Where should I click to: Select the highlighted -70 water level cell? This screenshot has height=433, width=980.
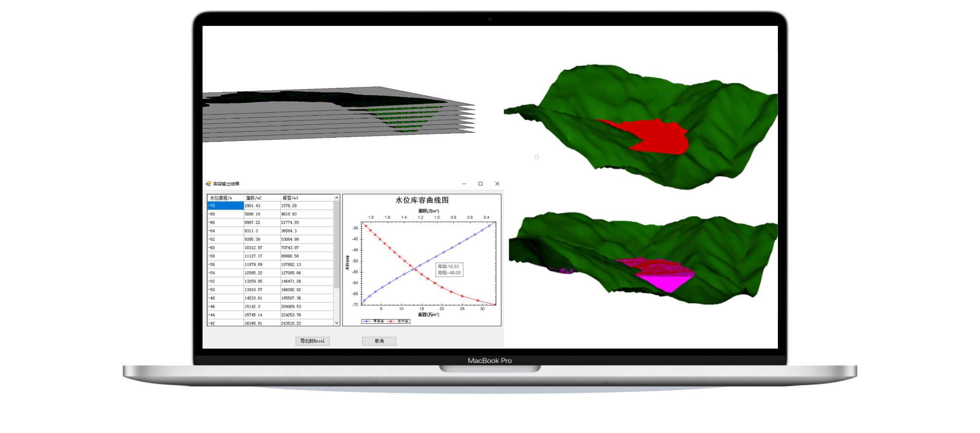[x=225, y=206]
